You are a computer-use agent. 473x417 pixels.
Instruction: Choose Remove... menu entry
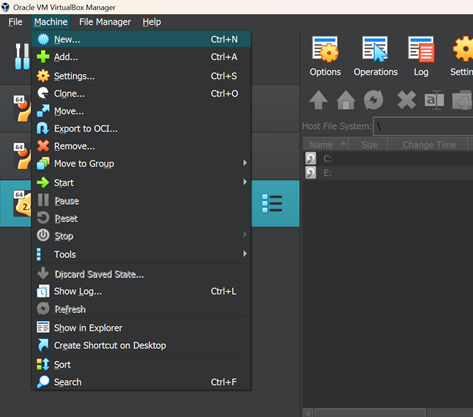point(141,146)
